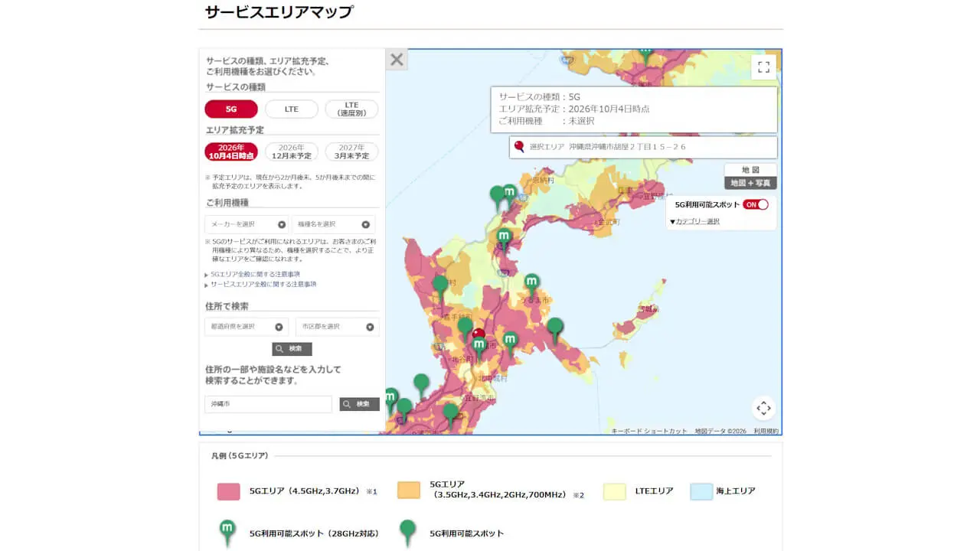Click the yellow LTEエリア legend swatch
Viewport: 980px width, 551px height.
(x=615, y=491)
